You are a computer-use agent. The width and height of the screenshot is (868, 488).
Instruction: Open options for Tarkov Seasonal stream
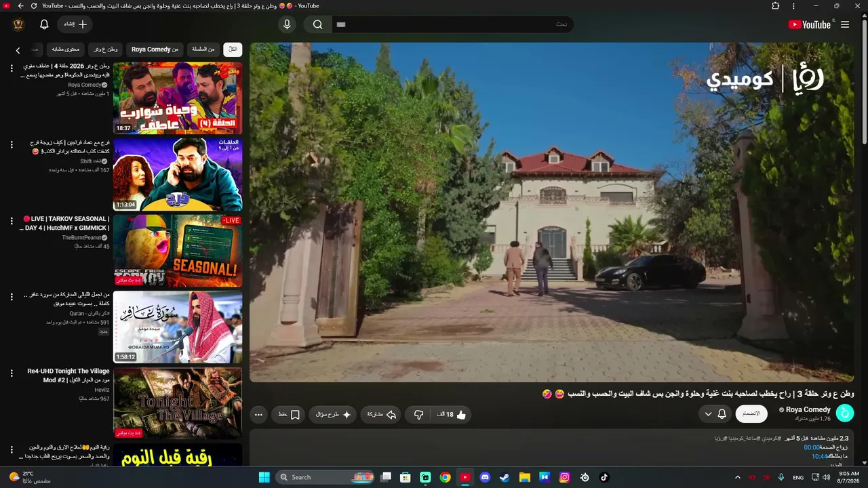coord(12,221)
